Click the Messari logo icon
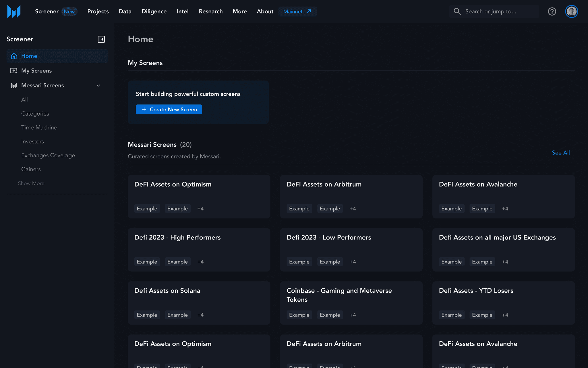588x368 pixels. 14,11
